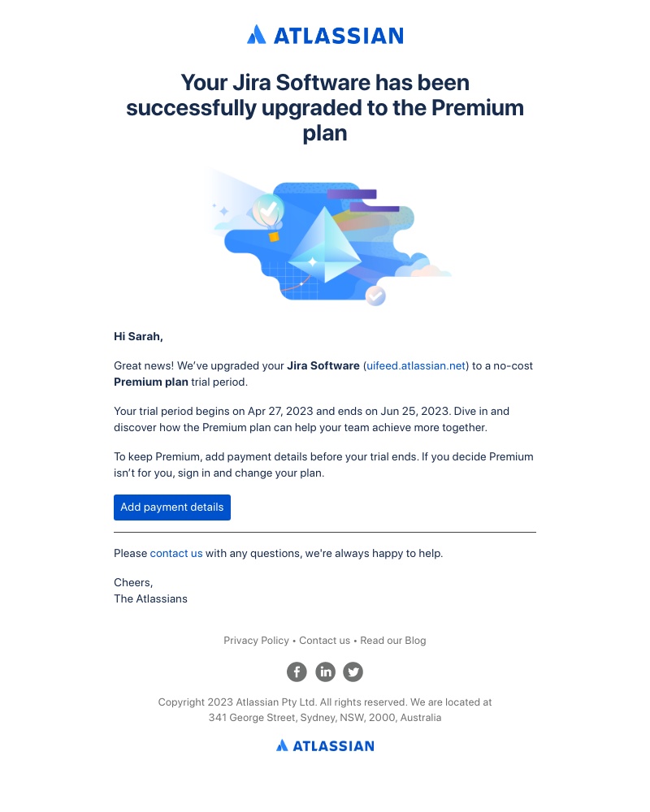Open the uifeed.atlassian.net site link
This screenshot has width=650, height=812.
pyautogui.click(x=415, y=365)
